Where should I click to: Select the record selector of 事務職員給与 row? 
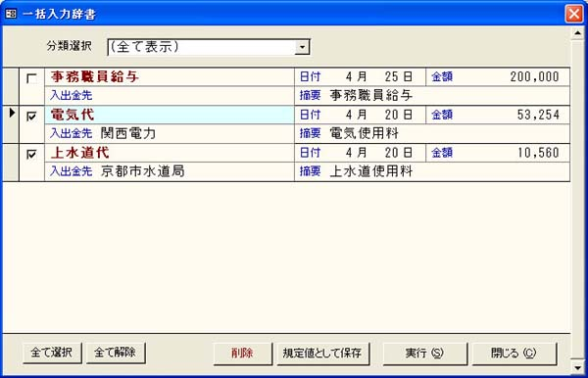(x=11, y=86)
